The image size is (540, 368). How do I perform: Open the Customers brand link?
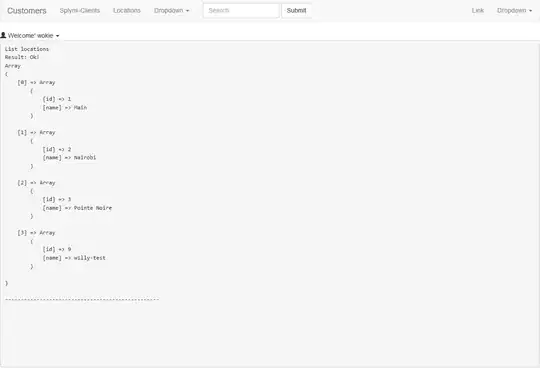(27, 11)
